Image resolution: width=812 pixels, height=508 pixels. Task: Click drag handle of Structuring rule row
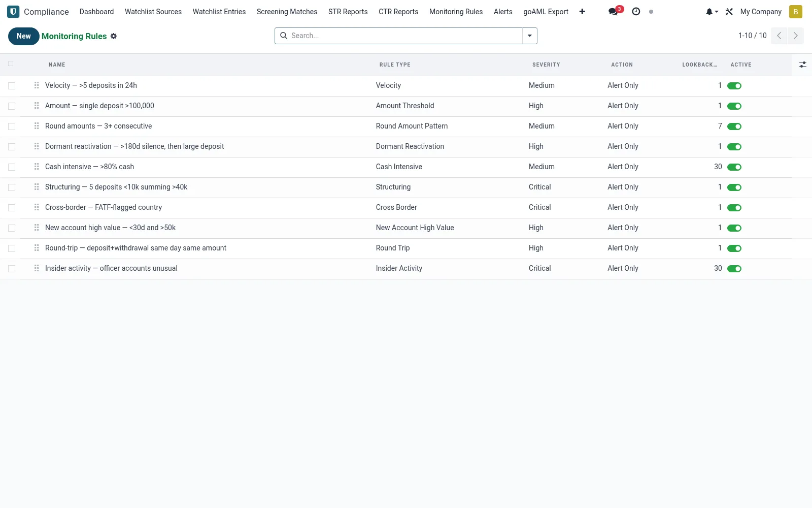[37, 187]
